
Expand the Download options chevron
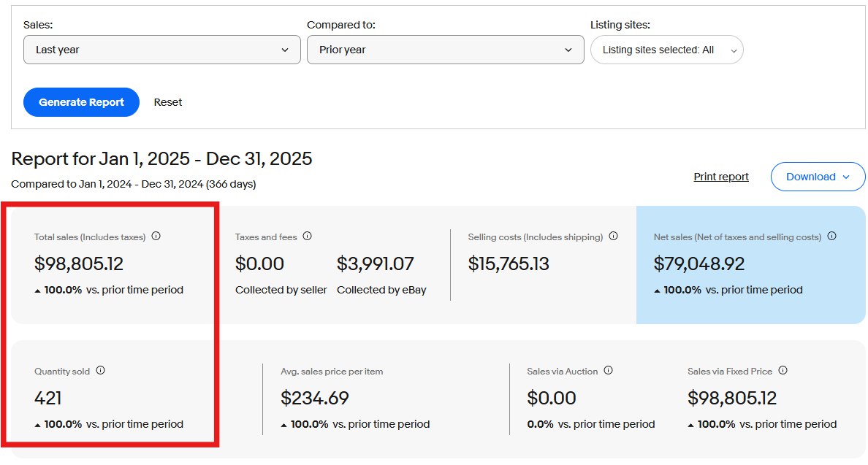click(848, 177)
